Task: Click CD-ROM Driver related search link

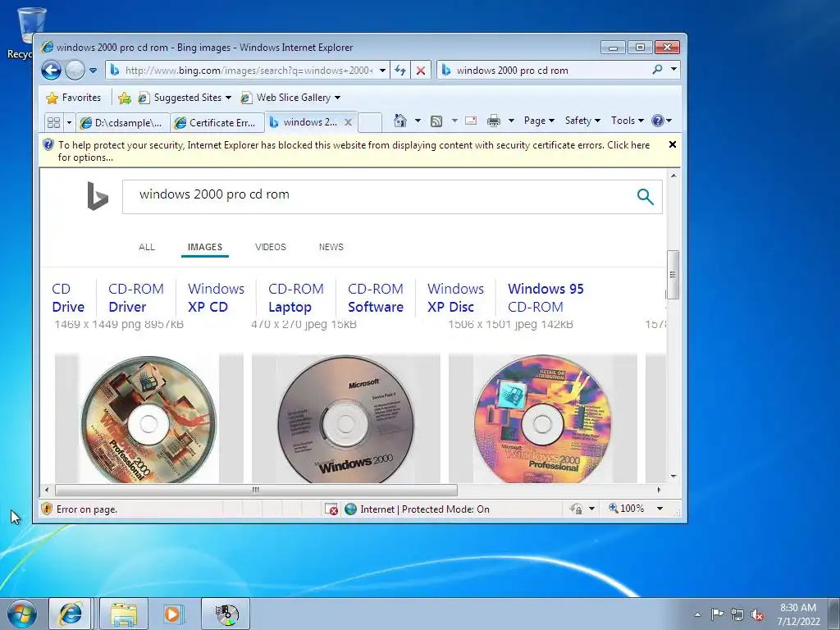Action: (136, 298)
